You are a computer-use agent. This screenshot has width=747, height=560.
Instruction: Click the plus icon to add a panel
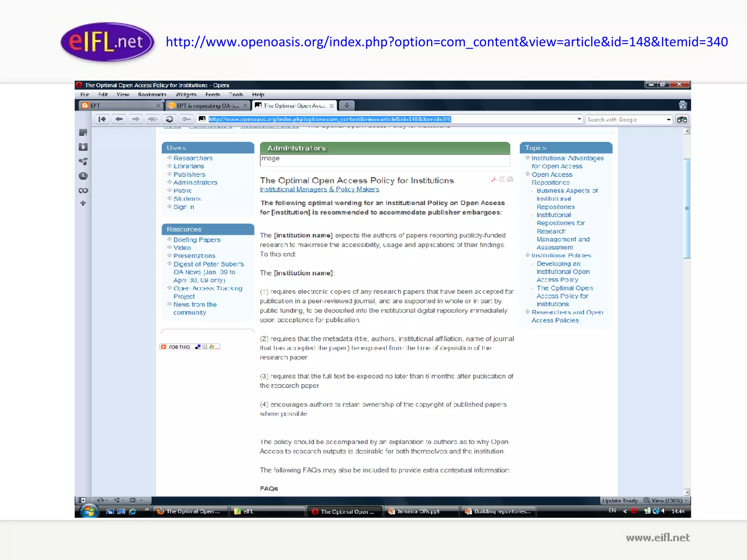[83, 203]
